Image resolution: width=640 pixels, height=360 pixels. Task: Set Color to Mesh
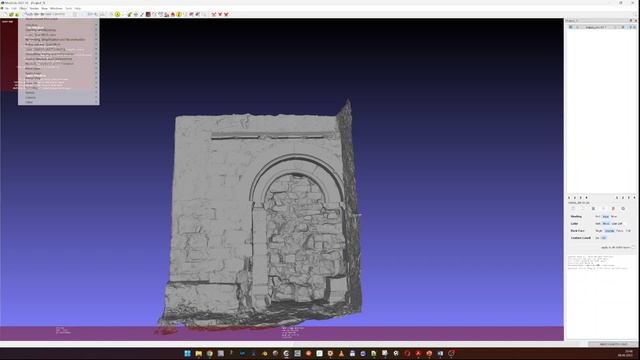pyautogui.click(x=606, y=224)
